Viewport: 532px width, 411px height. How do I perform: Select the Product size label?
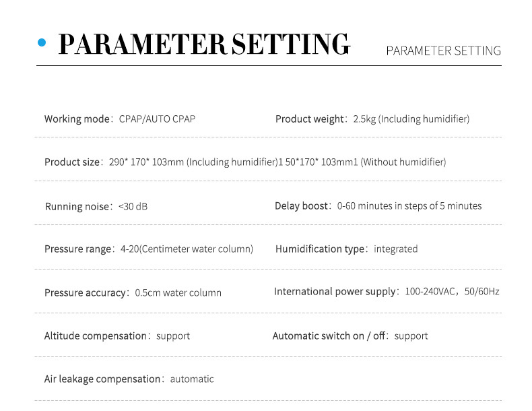72,162
